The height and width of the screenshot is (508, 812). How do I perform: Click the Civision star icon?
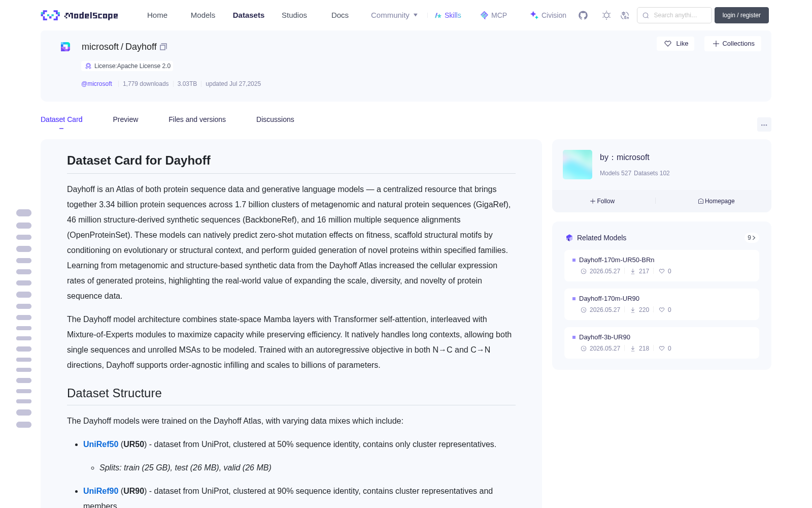coord(534,15)
